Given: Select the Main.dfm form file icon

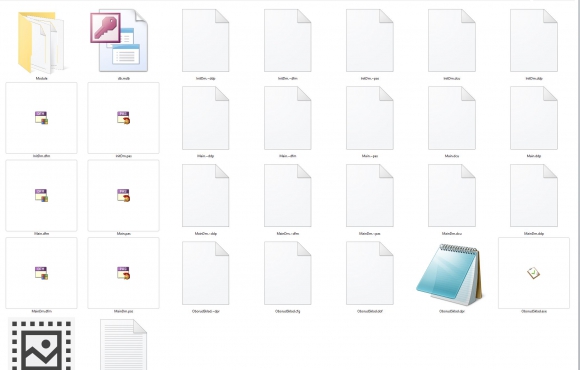Looking at the screenshot, I should click(x=41, y=195).
